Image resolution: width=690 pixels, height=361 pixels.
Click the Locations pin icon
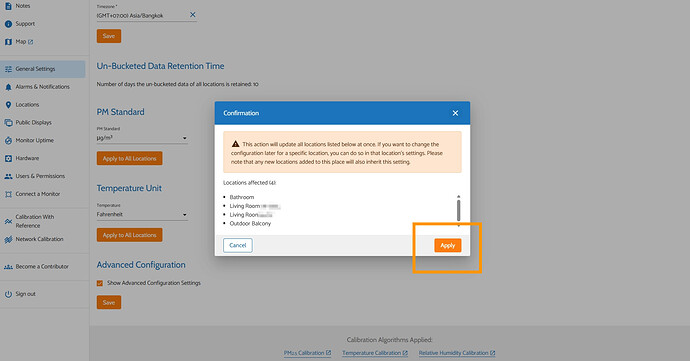[8, 105]
